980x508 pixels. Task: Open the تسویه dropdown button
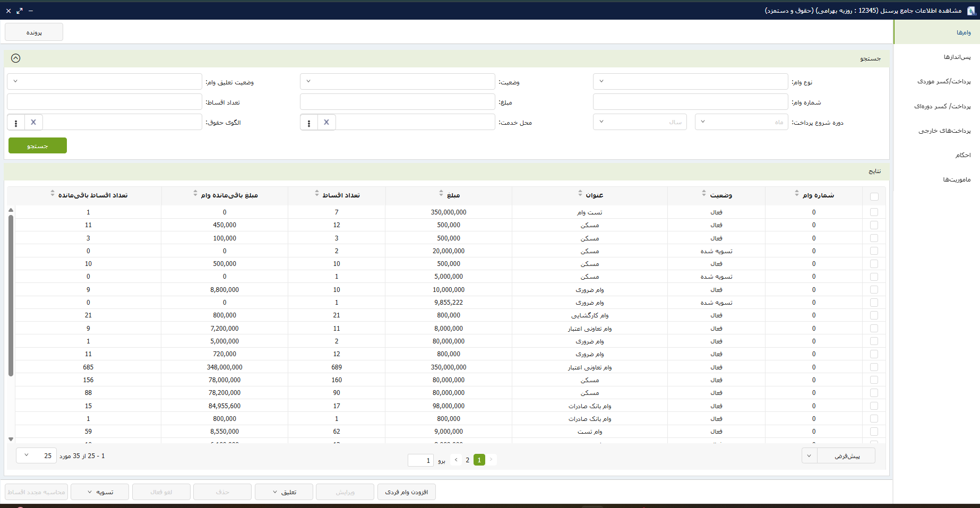(x=100, y=492)
